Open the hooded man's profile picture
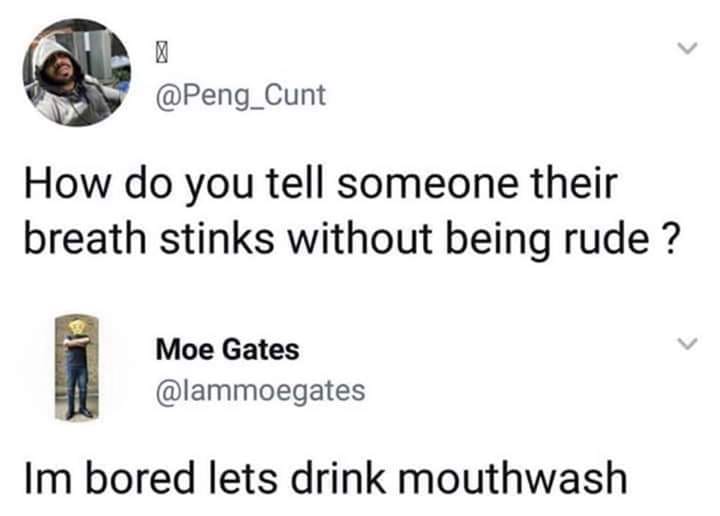 [77, 73]
